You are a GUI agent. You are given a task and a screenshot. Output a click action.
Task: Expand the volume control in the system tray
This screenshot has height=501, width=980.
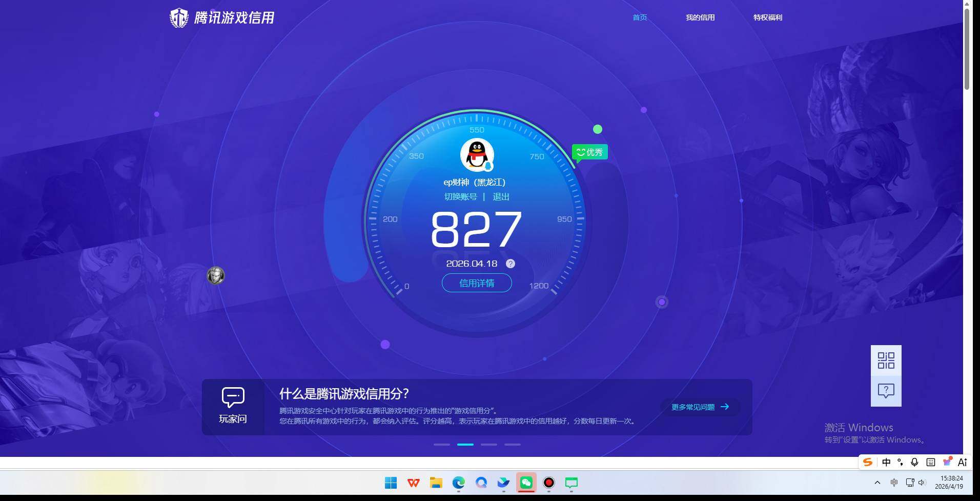923,483
